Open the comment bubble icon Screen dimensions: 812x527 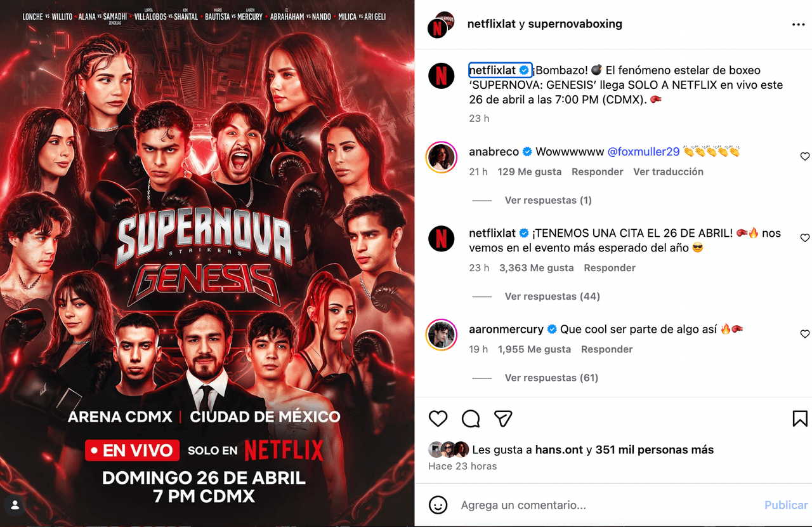(x=471, y=418)
